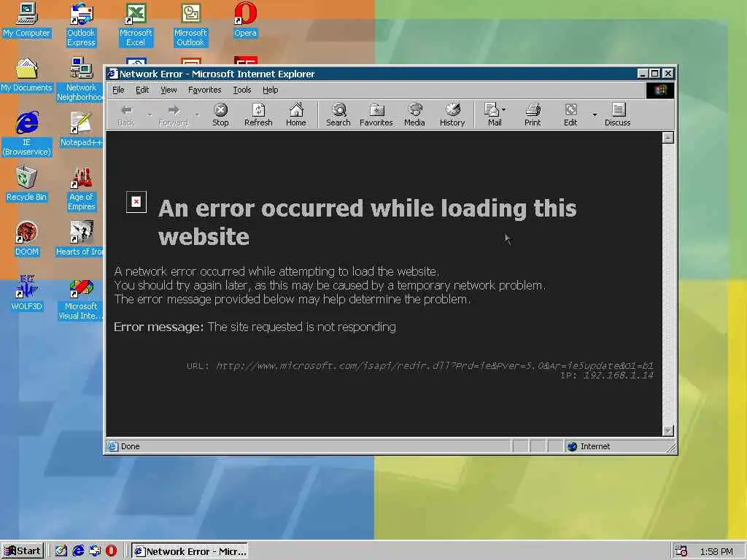Open the Favorites toolbar icon
The height and width of the screenshot is (560, 747).
click(x=376, y=115)
